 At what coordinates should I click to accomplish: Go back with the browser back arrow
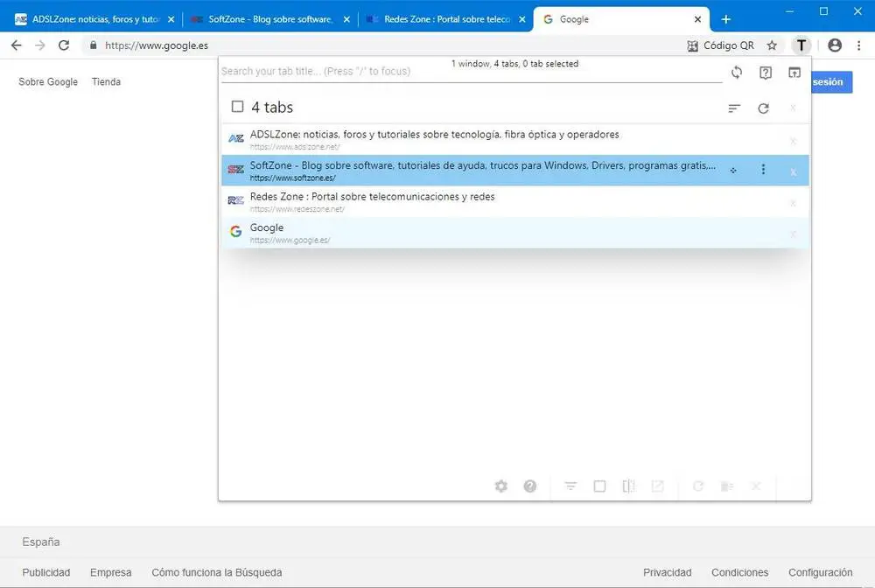coord(16,45)
